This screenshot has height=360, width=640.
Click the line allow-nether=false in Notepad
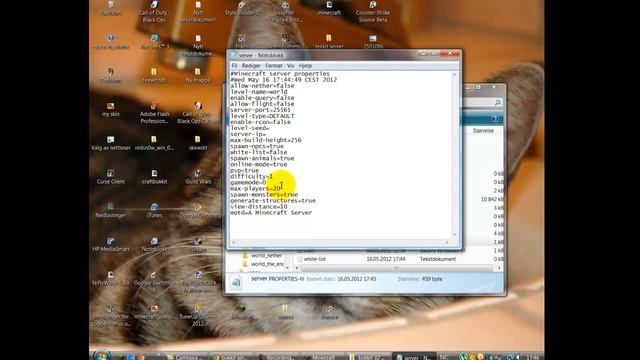pos(262,86)
